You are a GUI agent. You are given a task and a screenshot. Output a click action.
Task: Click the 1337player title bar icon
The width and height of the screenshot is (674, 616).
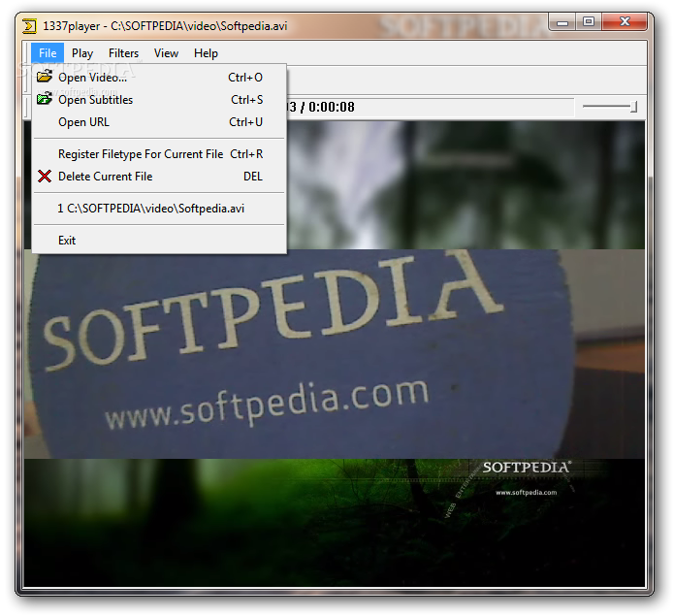coord(29,26)
